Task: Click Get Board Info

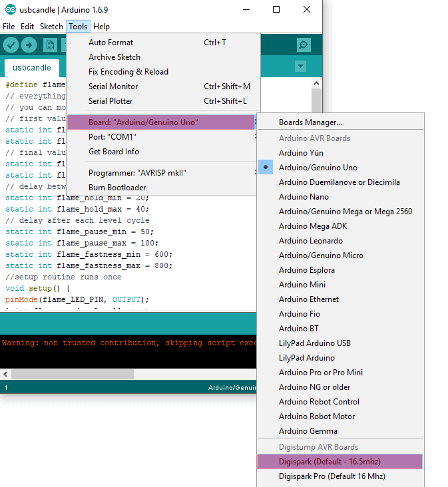Action: 162,151
